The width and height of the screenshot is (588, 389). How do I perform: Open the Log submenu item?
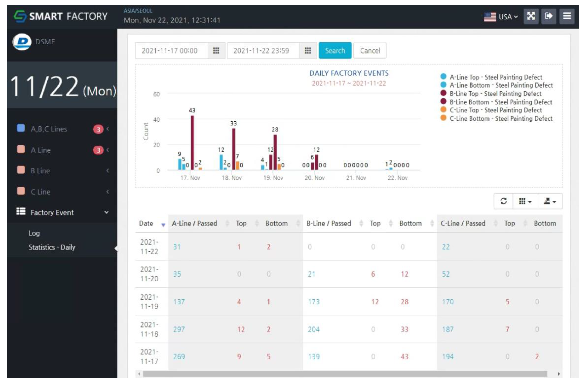pyautogui.click(x=34, y=233)
